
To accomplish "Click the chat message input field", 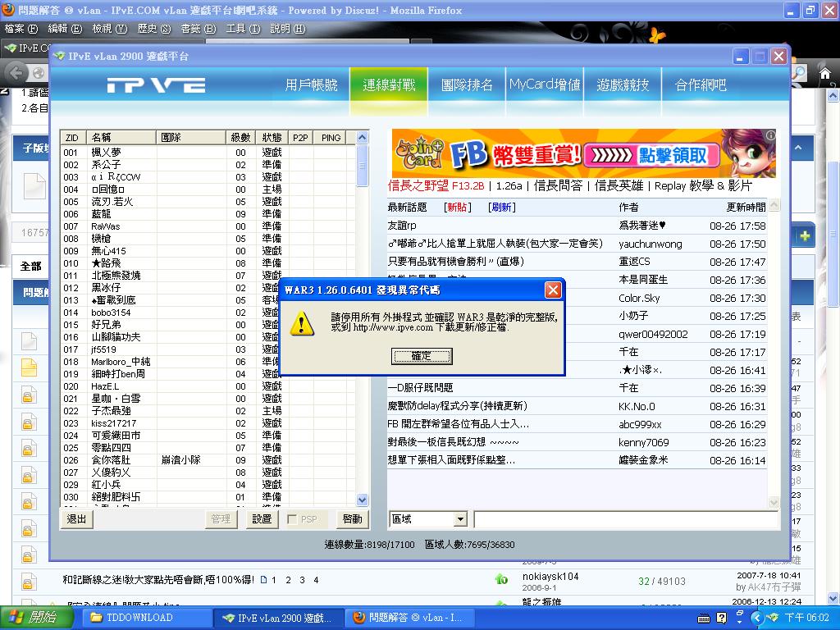I will coord(625,519).
